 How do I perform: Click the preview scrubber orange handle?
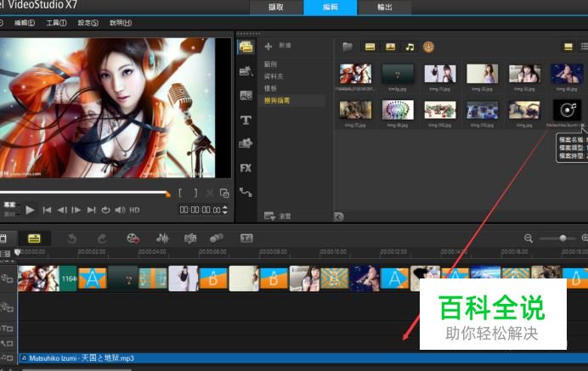pyautogui.click(x=167, y=194)
